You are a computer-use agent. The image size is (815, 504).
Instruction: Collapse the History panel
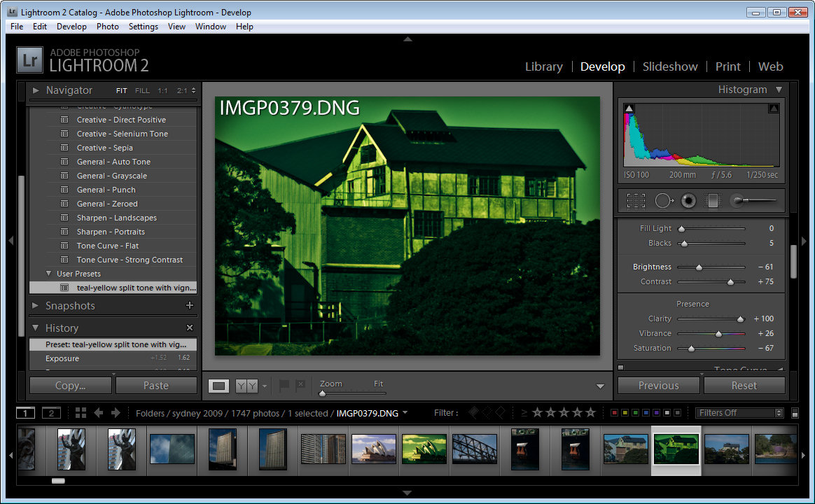point(35,328)
